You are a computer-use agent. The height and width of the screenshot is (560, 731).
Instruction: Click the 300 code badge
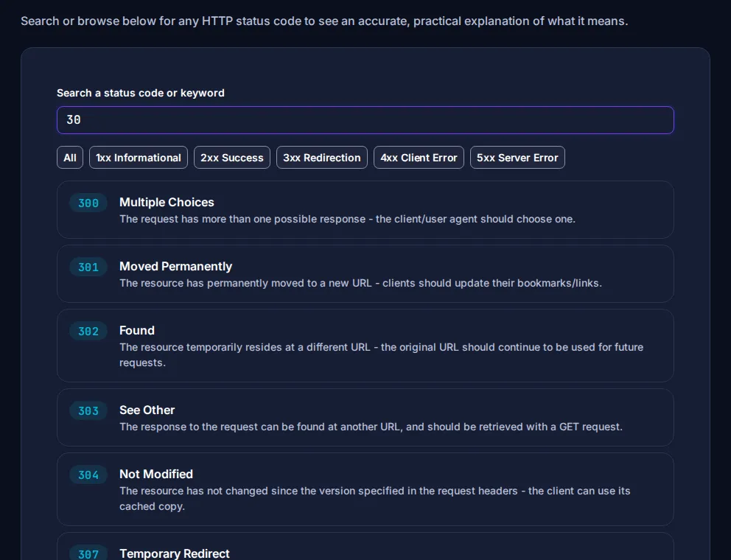tap(88, 203)
